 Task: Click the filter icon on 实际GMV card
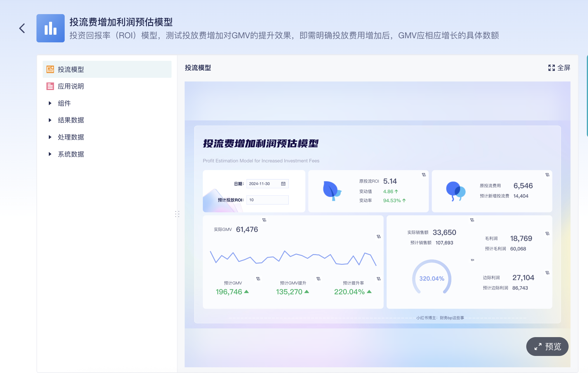(x=264, y=221)
